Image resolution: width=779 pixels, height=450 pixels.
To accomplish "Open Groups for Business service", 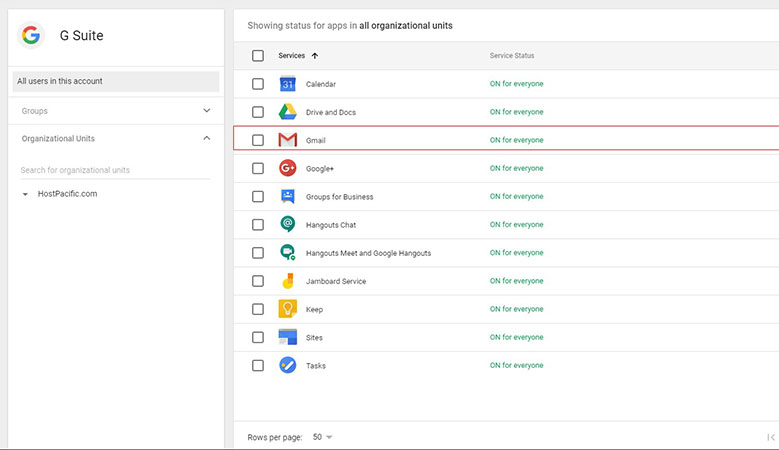I will [x=339, y=197].
